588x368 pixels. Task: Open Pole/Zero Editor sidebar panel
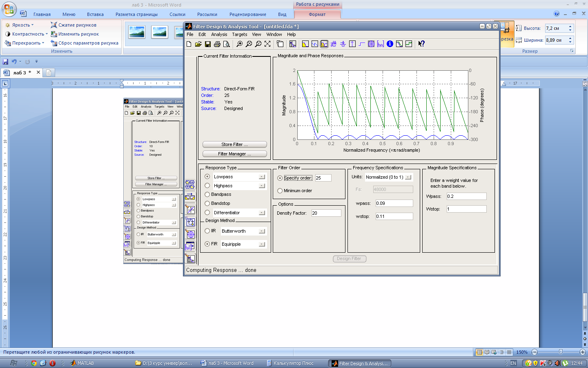coord(190,234)
